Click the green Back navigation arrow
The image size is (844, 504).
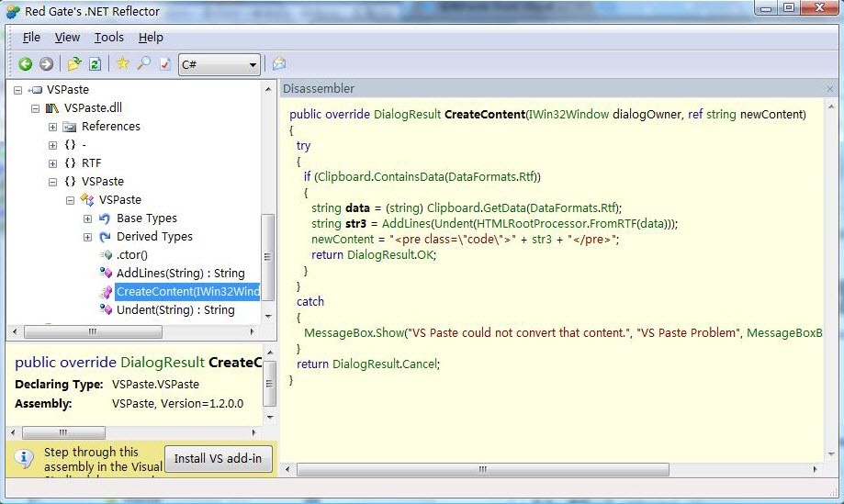26,64
